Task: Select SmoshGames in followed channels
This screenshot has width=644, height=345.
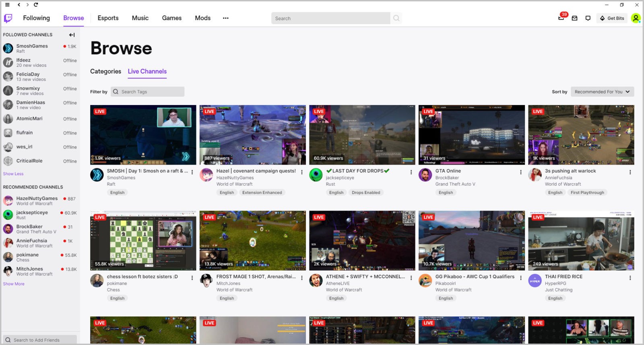Action: click(40, 48)
